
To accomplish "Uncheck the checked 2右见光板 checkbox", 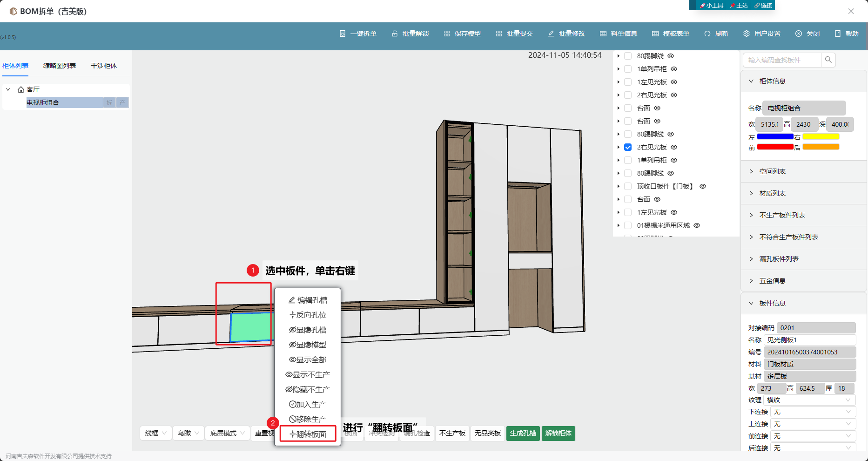I will tap(628, 147).
